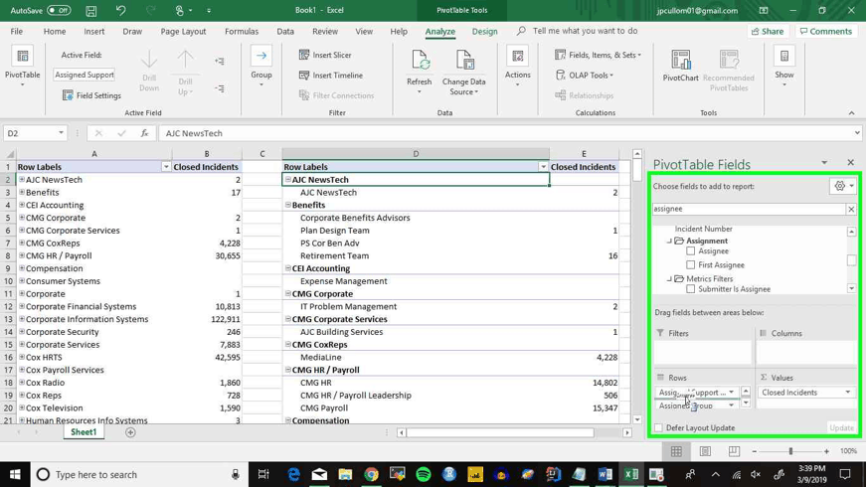Insert a PivotChart

[x=680, y=66]
